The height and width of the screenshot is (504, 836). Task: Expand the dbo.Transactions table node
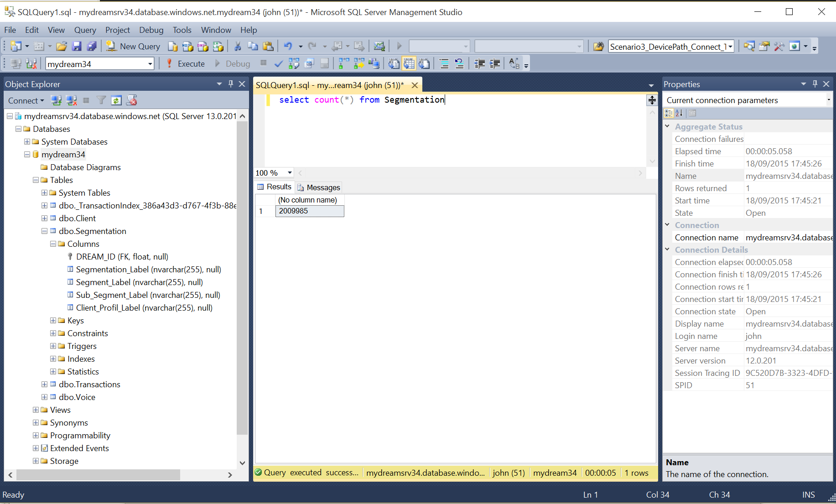(x=44, y=384)
